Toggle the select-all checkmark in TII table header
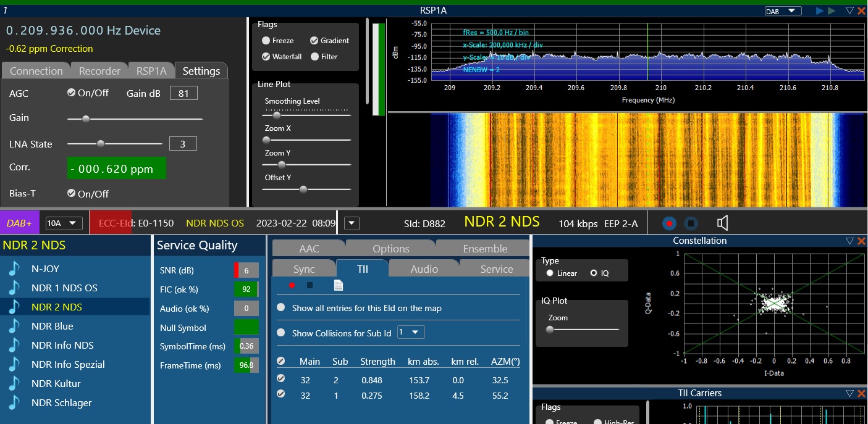The height and width of the screenshot is (424, 868). (281, 360)
